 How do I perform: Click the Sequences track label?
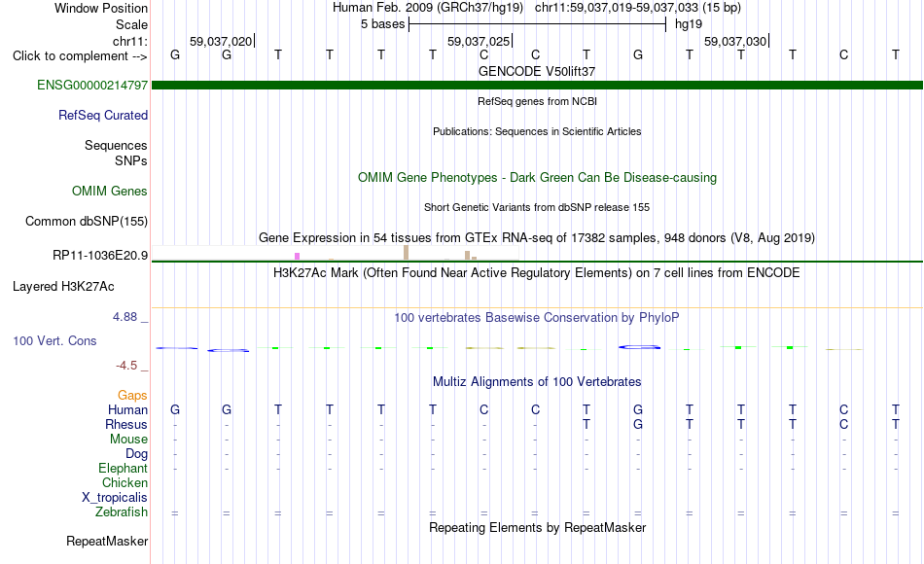tap(116, 145)
